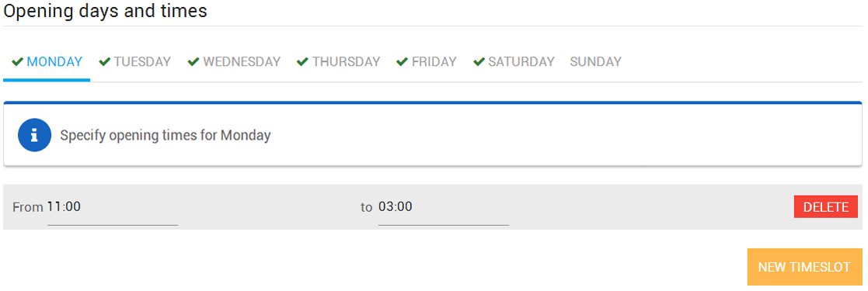Click the green checkmark beside Tuesday
Image resolution: width=868 pixels, height=291 pixels.
(x=105, y=61)
